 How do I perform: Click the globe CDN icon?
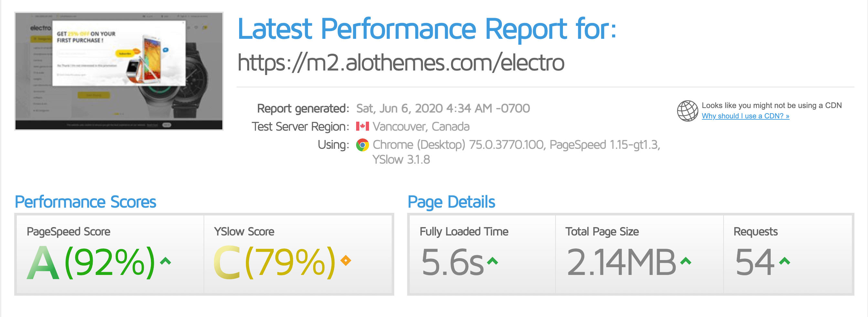click(687, 111)
